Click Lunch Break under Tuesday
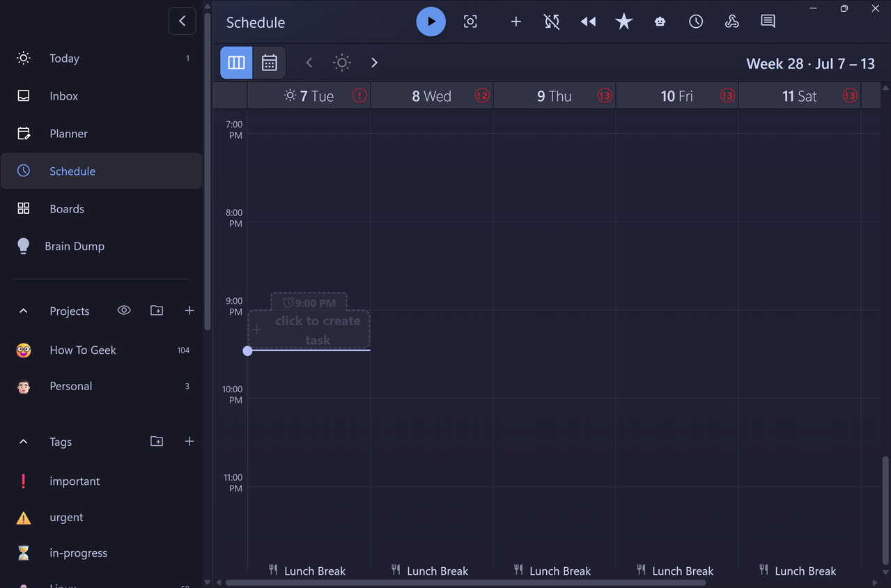891x588 pixels. tap(307, 571)
